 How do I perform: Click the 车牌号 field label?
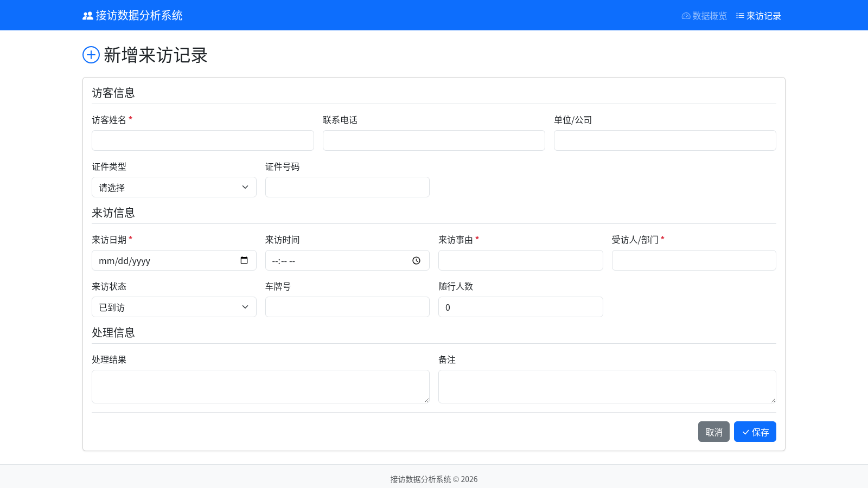click(x=278, y=286)
